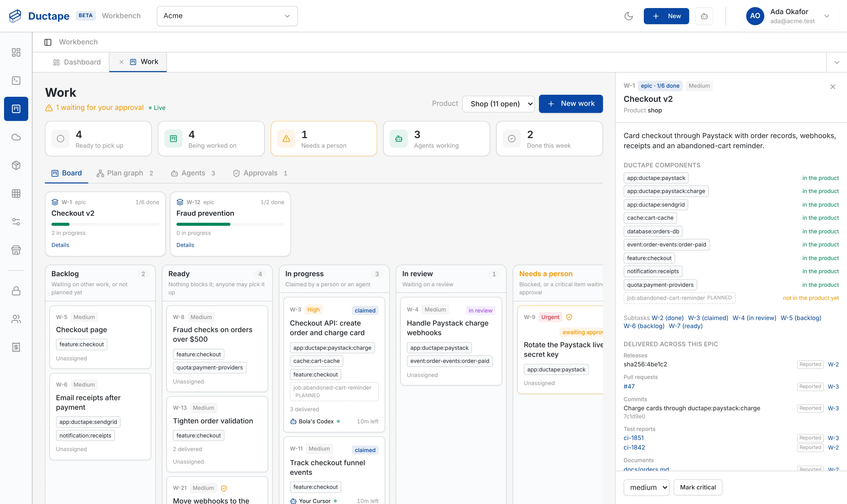
Task: Click the epic · 1/6 done badge in panel
Action: pos(660,86)
